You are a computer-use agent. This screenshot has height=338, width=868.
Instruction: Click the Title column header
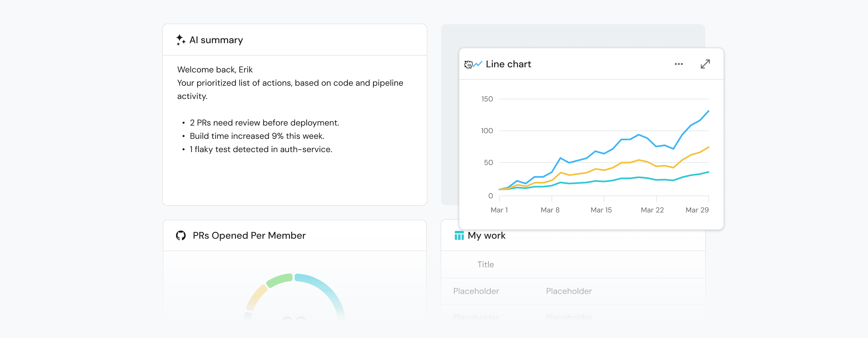(x=485, y=264)
